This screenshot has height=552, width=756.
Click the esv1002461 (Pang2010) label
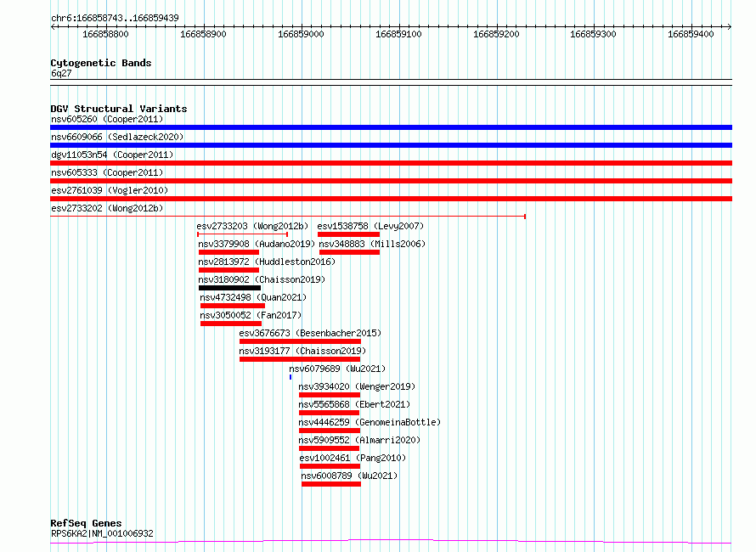(x=353, y=458)
